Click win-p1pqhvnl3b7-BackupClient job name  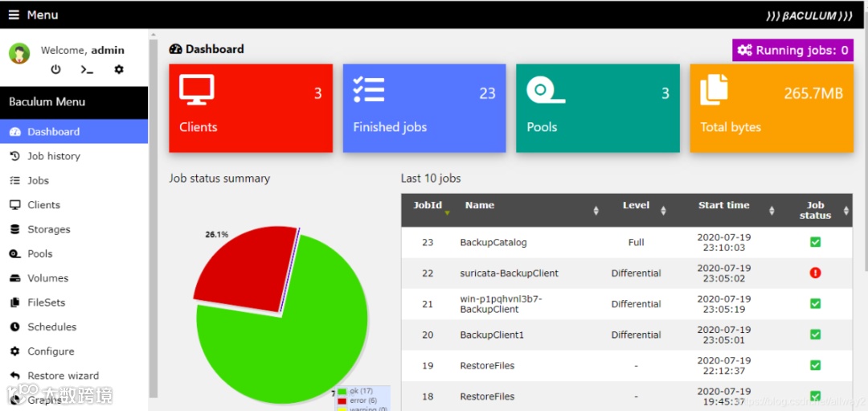(x=501, y=304)
